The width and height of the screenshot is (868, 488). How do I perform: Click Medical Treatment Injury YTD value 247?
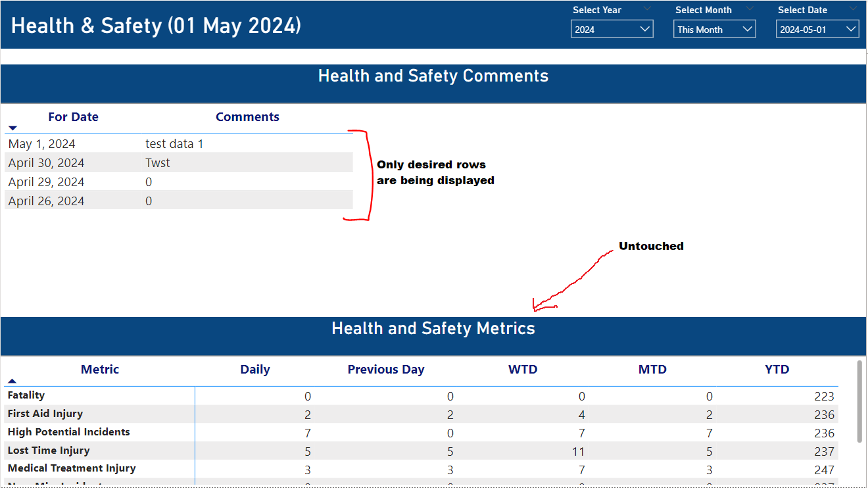click(x=823, y=470)
